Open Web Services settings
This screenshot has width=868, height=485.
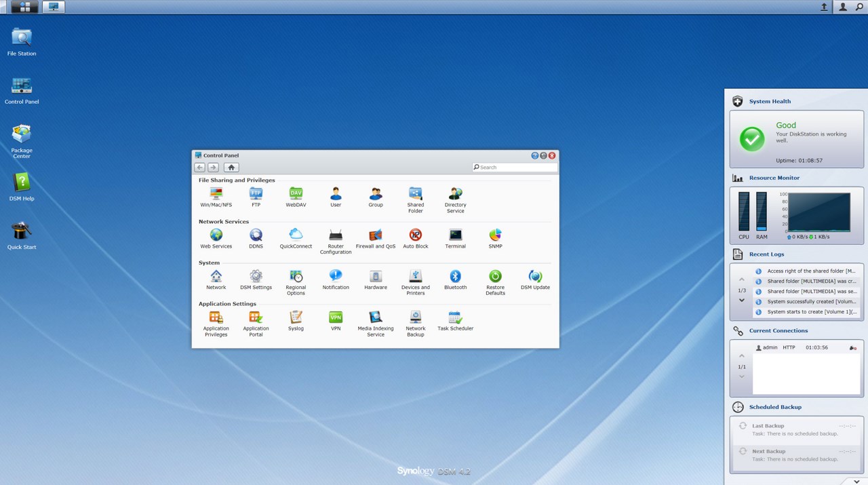216,239
